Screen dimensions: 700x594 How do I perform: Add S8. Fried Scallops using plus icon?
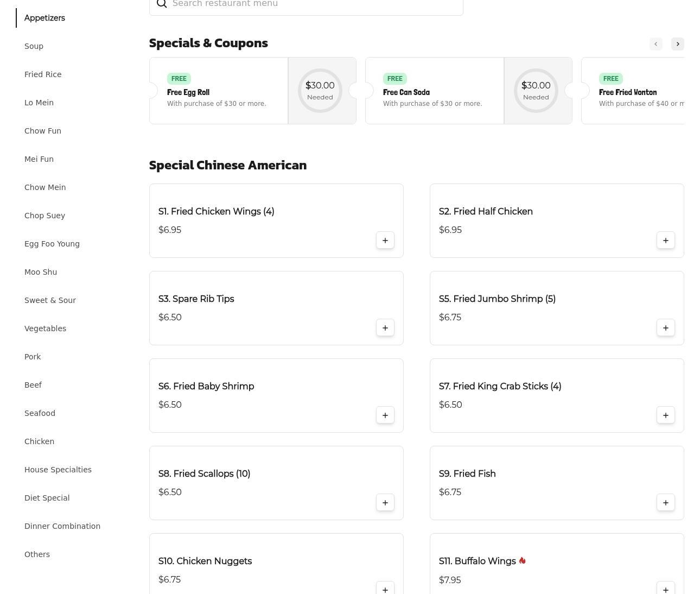click(x=385, y=503)
